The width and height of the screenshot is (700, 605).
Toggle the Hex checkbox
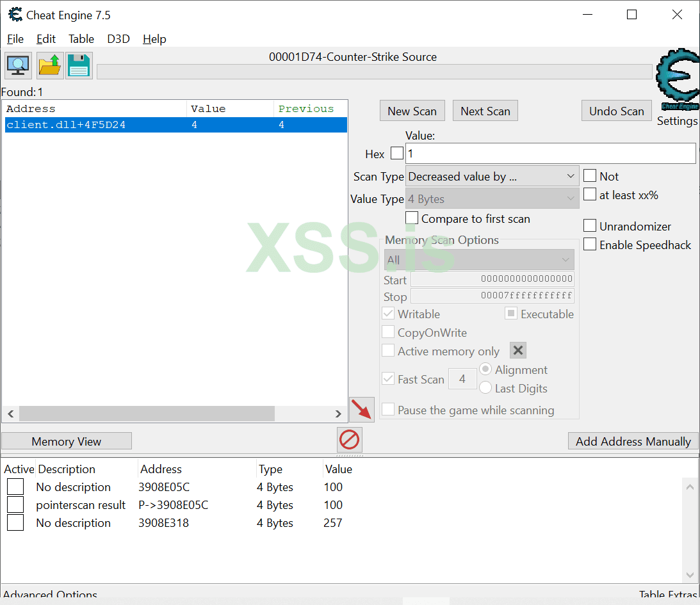point(397,154)
